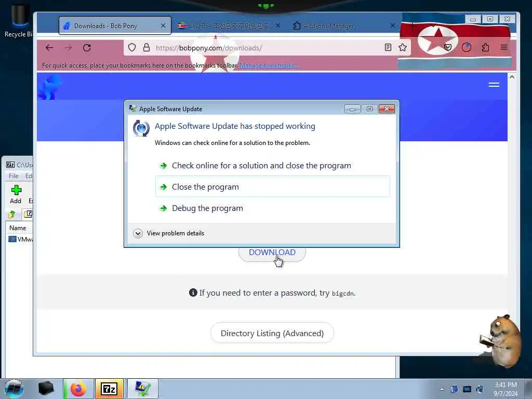Bookmark this page with star icon
The image size is (532, 399).
pos(403,47)
